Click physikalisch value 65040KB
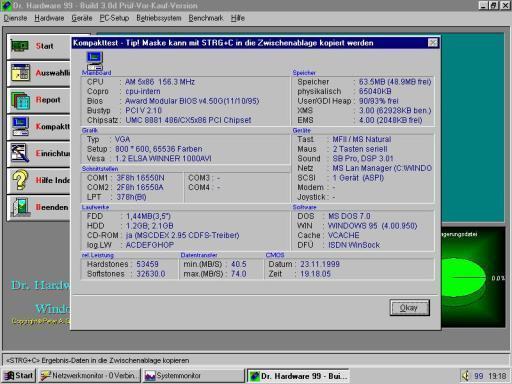Viewport: 512px width, 384px height. coord(375,91)
